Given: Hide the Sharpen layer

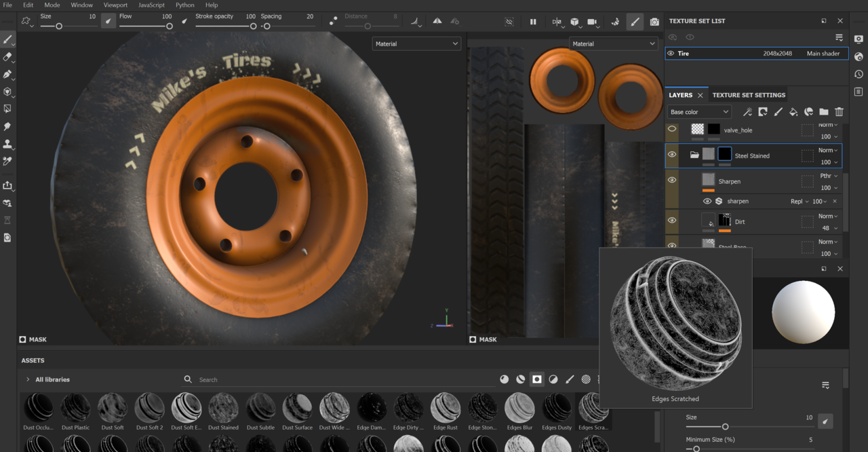Looking at the screenshot, I should tap(672, 180).
